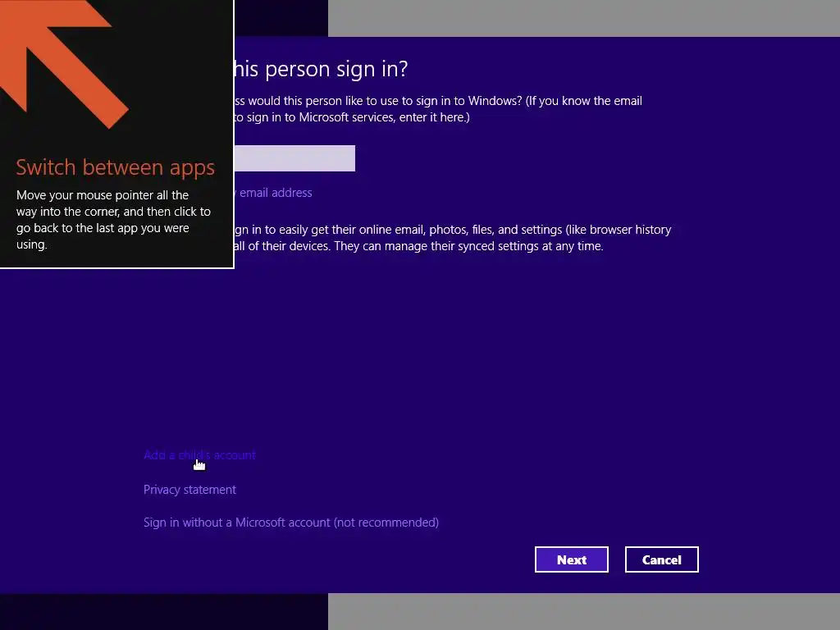
Task: Click the text mentioning 'sign in to Windows?'
Action: [438, 109]
